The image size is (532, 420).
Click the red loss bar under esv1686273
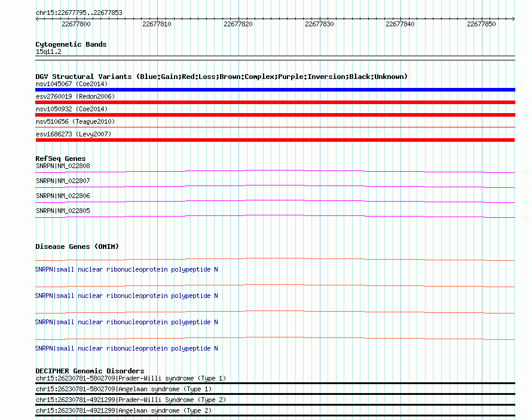[275, 140]
